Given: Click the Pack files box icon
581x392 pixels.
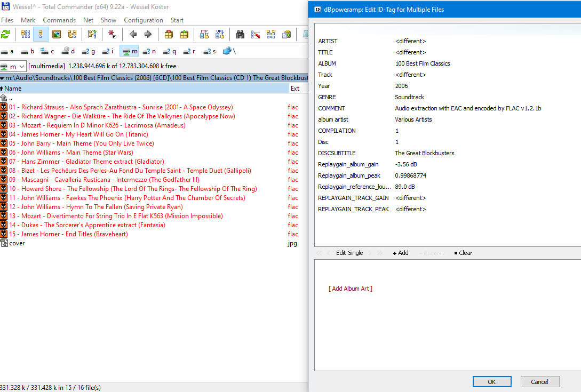Looking at the screenshot, I should [x=169, y=35].
